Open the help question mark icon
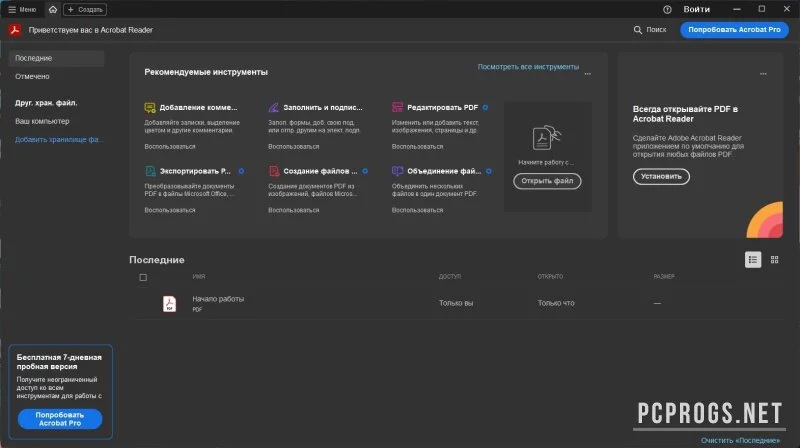The width and height of the screenshot is (800, 448). point(667,10)
